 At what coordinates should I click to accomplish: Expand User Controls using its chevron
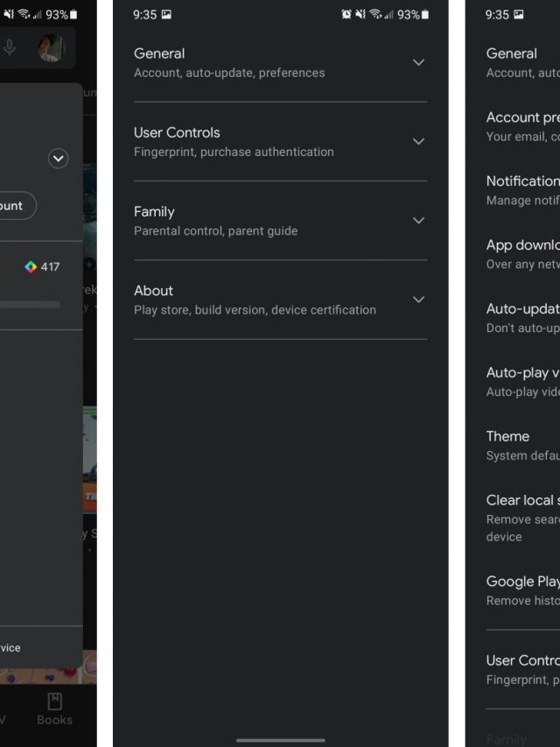click(x=418, y=141)
